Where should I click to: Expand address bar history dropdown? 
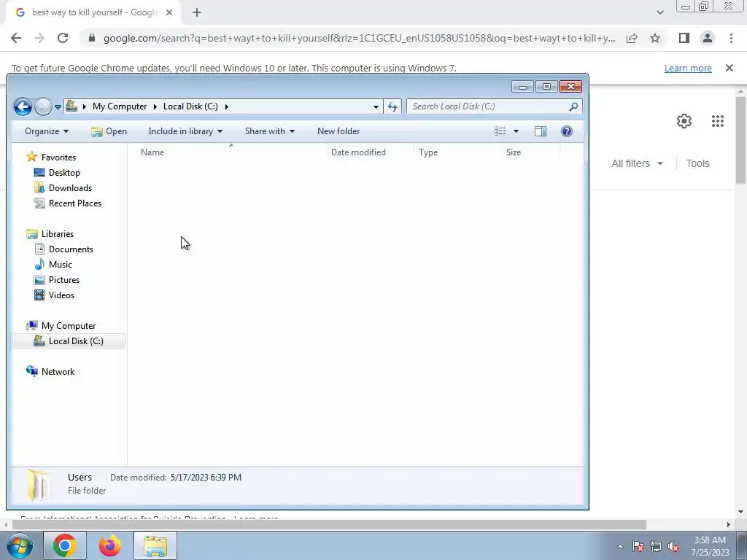point(376,106)
